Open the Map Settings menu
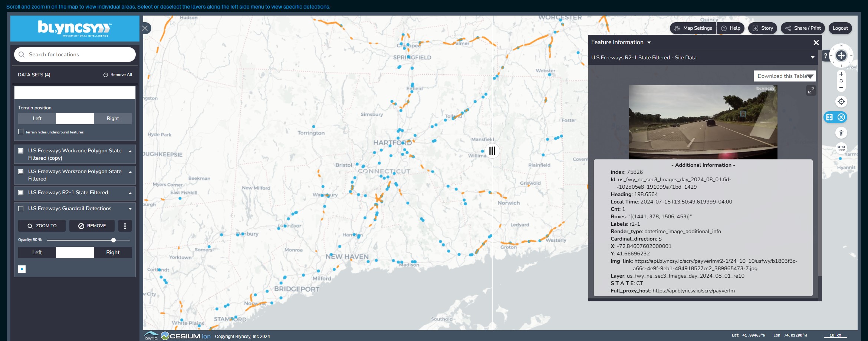The width and height of the screenshot is (868, 341). 693,28
